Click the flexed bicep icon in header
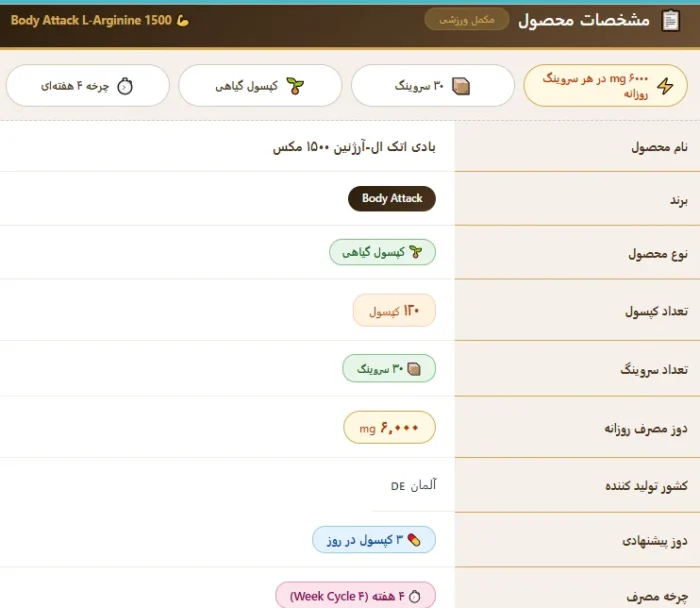700x608 pixels. click(x=183, y=21)
